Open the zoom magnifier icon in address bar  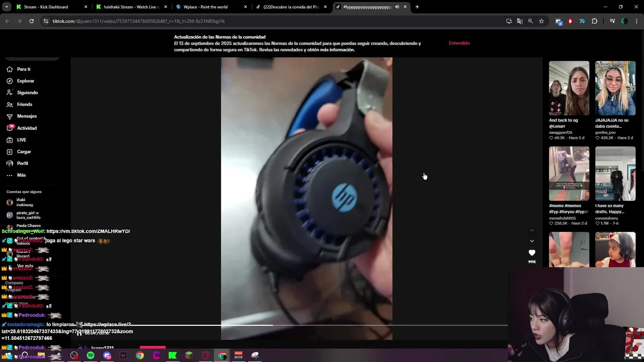click(x=530, y=21)
